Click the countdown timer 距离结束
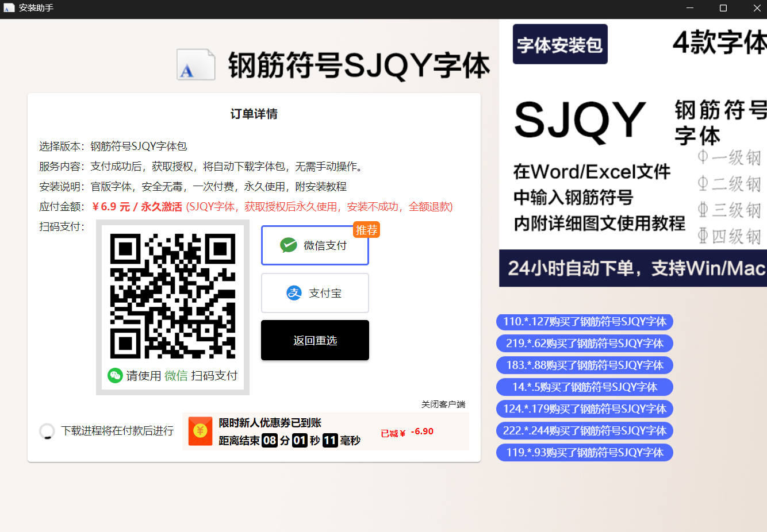Viewport: 767px width, 532px height. click(290, 441)
